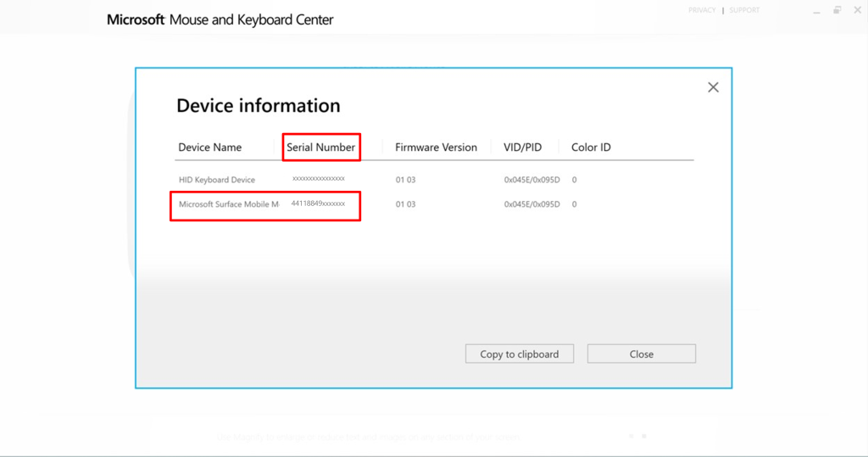Click firmware version 01 03 of HID Keyboard Device
This screenshot has height=457, width=868.
405,180
